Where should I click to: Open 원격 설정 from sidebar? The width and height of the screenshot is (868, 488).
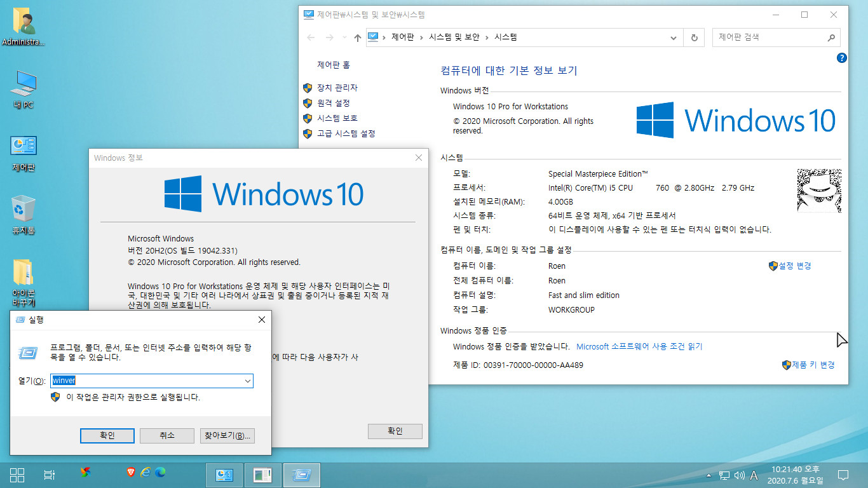pyautogui.click(x=334, y=103)
